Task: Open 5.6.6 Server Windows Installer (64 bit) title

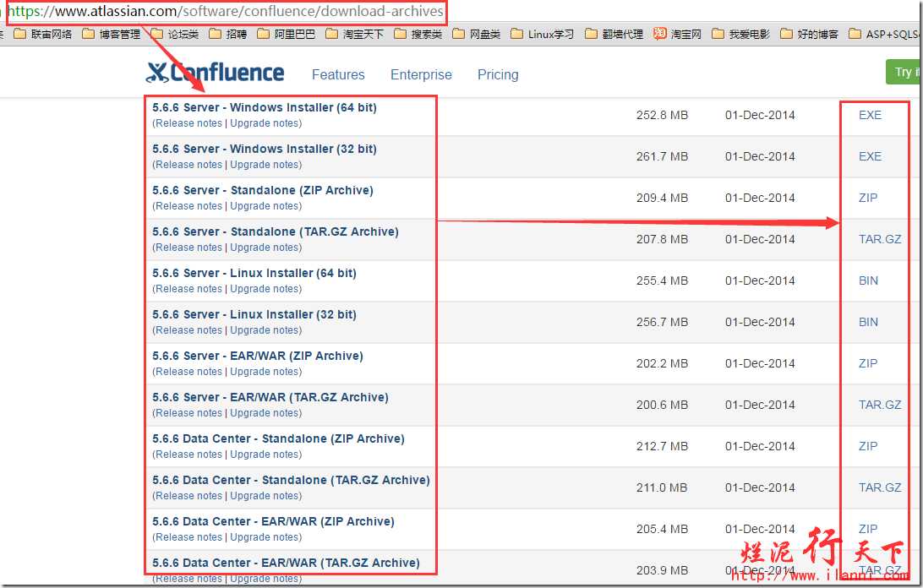Action: tap(265, 107)
